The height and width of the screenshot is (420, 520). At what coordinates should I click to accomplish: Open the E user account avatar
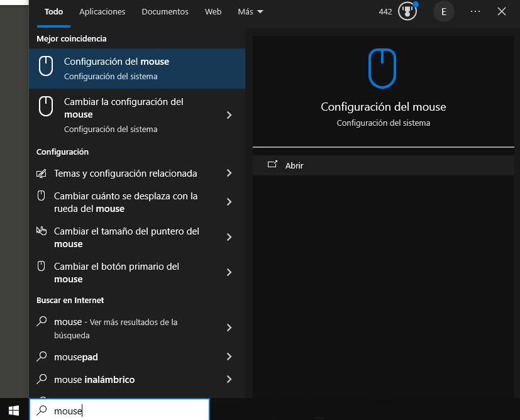pyautogui.click(x=444, y=12)
